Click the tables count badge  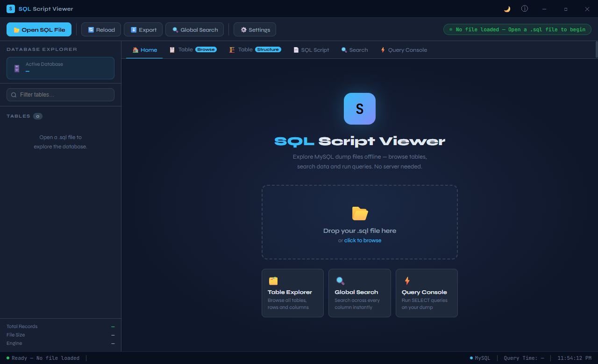(x=38, y=116)
